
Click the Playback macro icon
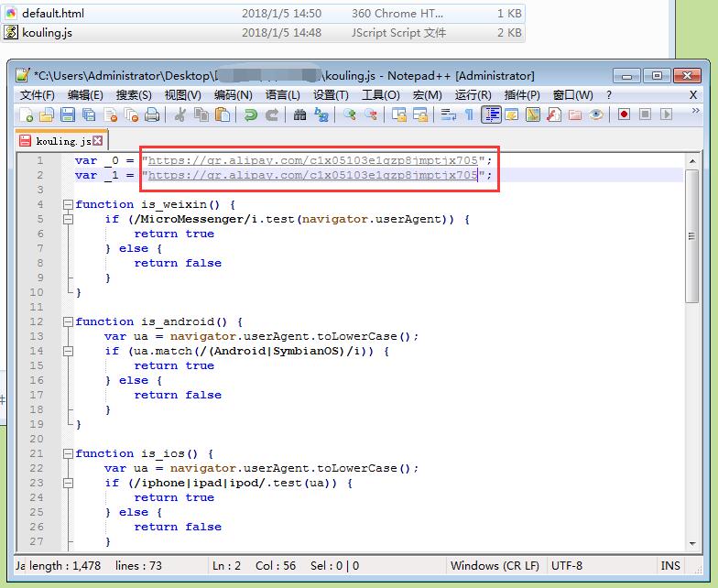pos(667,114)
